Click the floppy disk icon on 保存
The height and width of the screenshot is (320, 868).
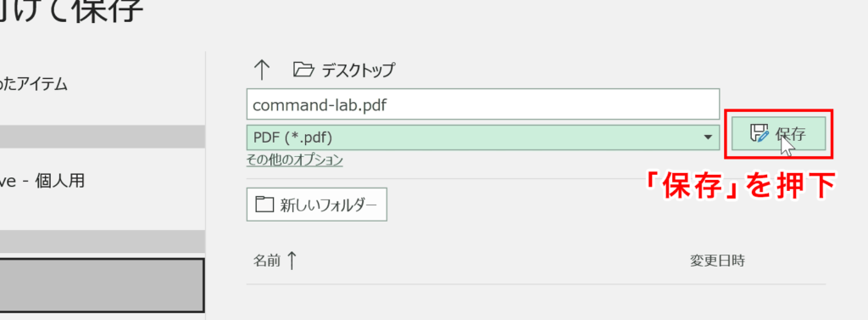759,133
